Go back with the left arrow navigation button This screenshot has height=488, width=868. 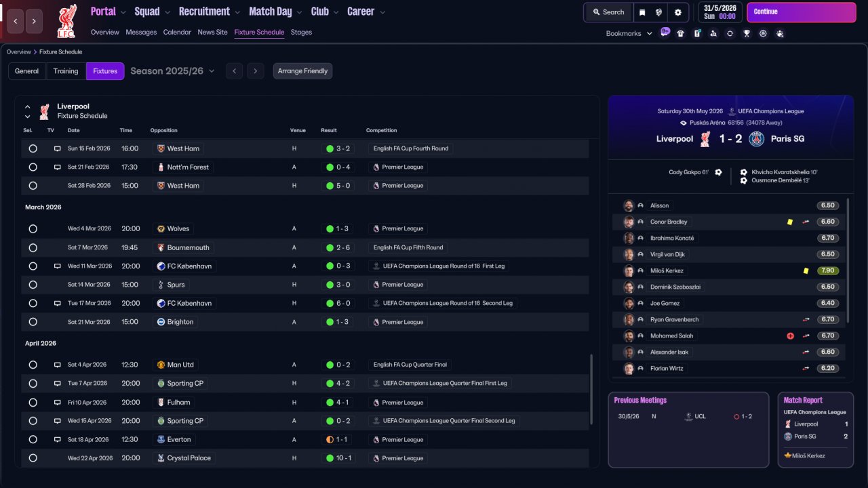[x=16, y=21]
